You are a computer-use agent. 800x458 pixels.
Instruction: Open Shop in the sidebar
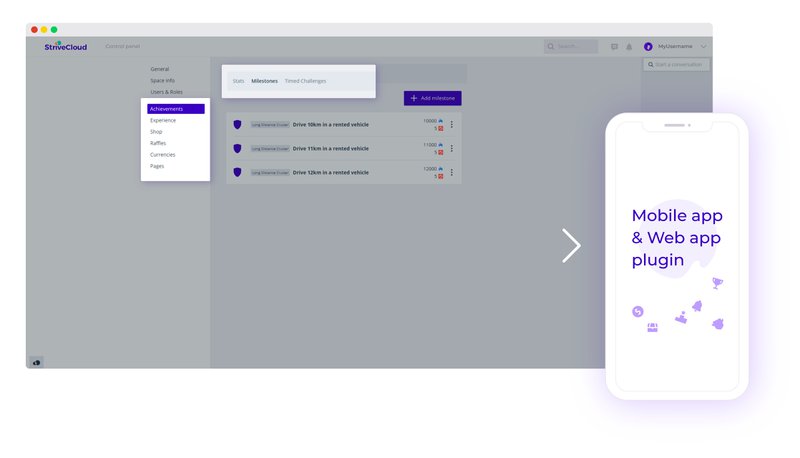[x=156, y=132]
